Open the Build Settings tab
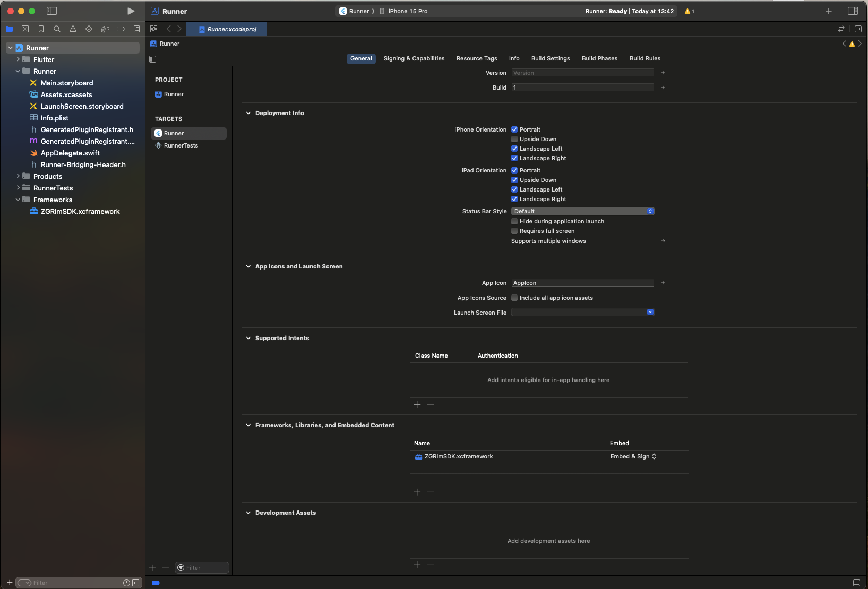The image size is (868, 589). pos(551,58)
